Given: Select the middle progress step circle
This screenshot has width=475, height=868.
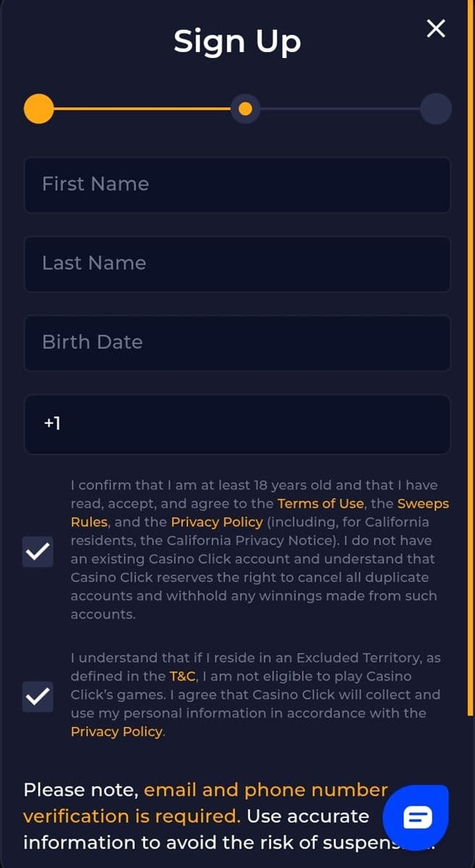Looking at the screenshot, I should point(245,109).
